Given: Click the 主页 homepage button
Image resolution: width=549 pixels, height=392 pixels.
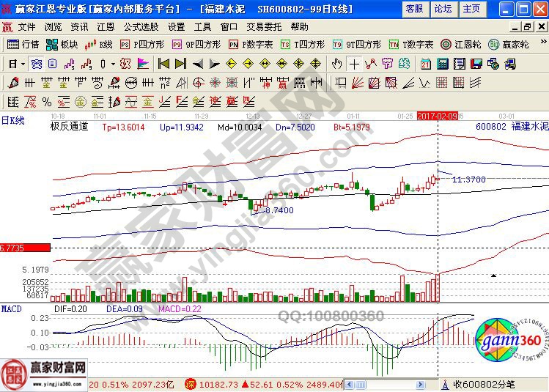Looking at the screenshot, I should click(x=472, y=9).
